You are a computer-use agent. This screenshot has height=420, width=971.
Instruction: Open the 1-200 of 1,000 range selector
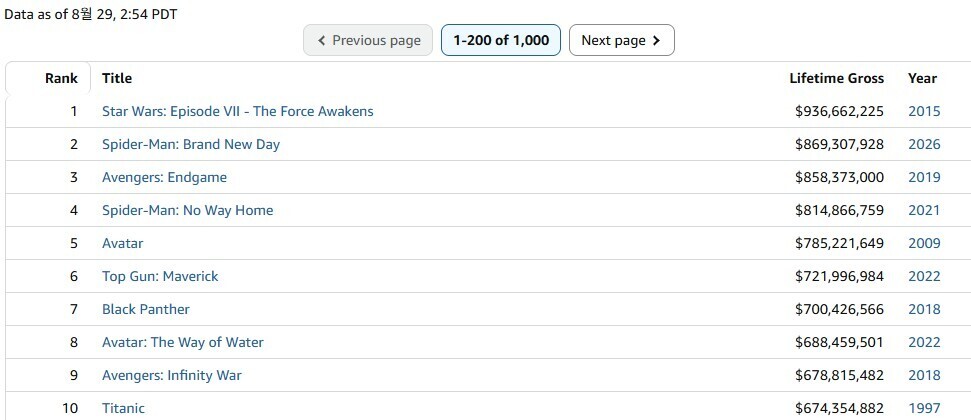pos(500,40)
